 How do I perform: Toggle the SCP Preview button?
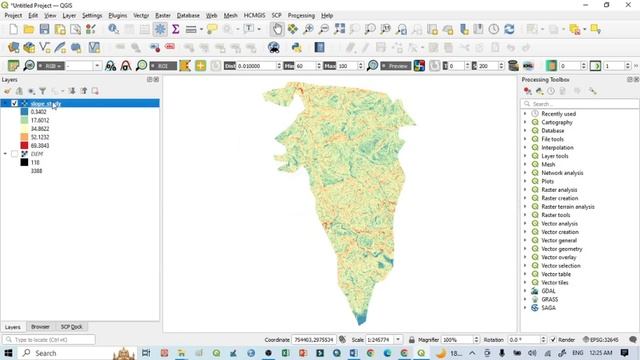(396, 66)
